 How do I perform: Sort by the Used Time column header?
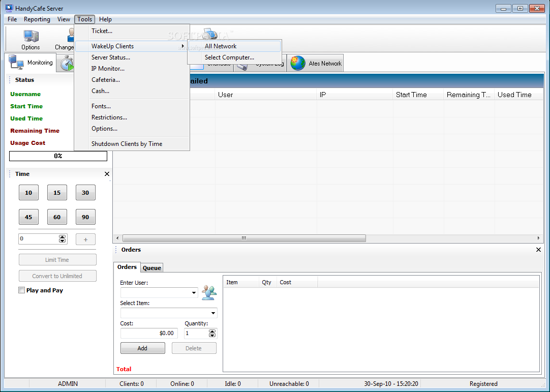click(519, 95)
